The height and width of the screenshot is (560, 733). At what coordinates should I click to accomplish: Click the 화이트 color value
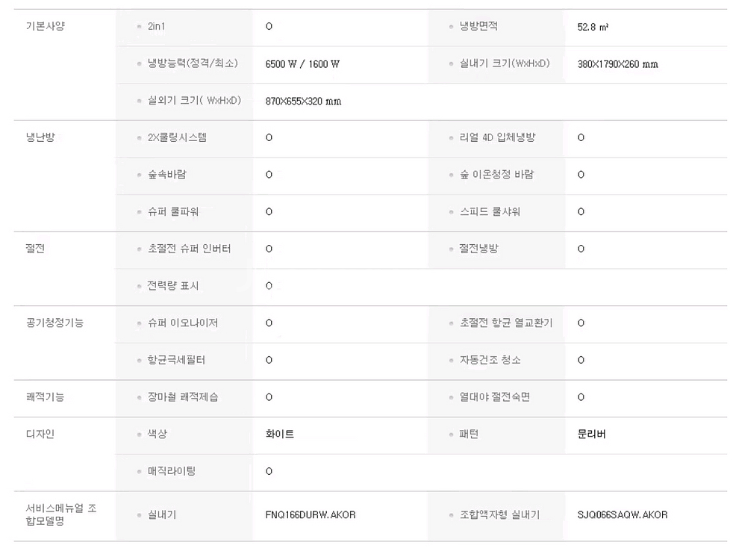pos(279,434)
